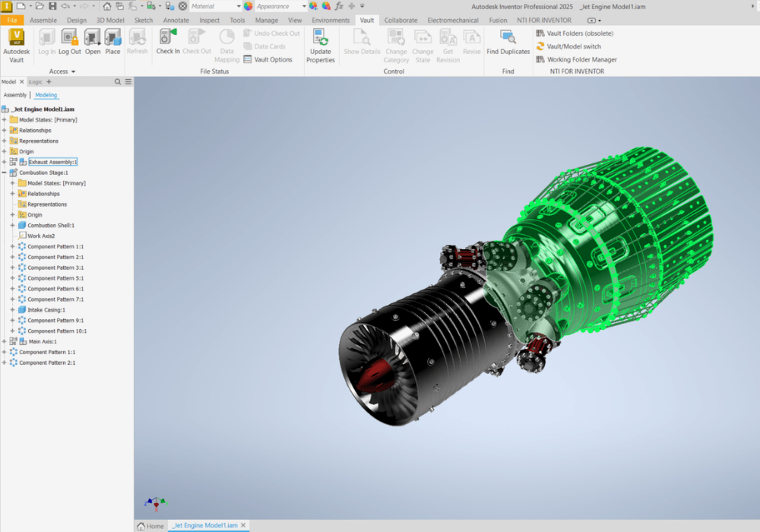760x532 pixels.
Task: Collapse the Combustion Stage:1 node
Action: pyautogui.click(x=5, y=173)
